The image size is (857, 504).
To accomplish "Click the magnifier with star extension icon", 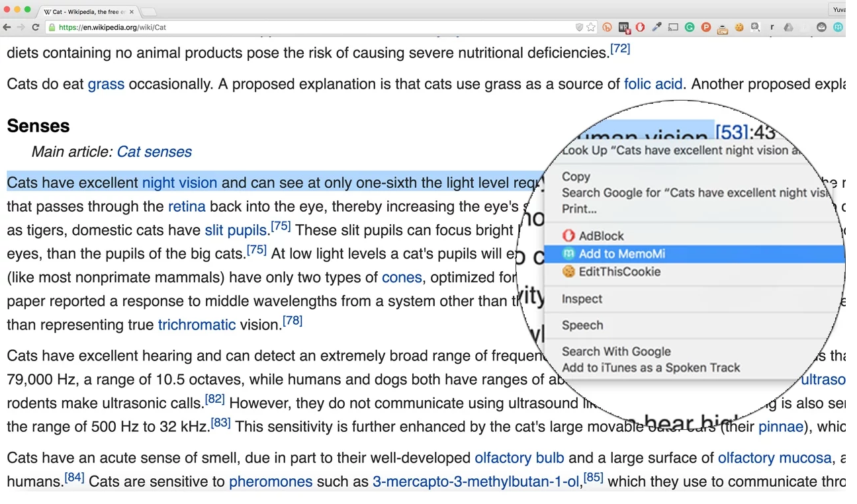I will point(755,27).
